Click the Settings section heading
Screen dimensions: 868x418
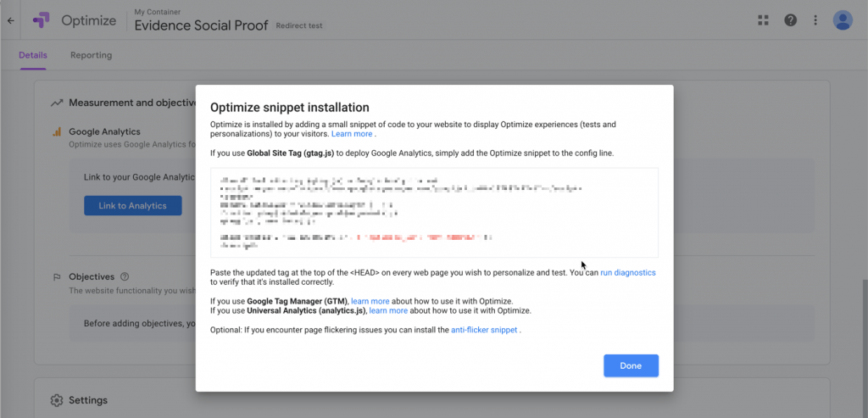(88, 400)
